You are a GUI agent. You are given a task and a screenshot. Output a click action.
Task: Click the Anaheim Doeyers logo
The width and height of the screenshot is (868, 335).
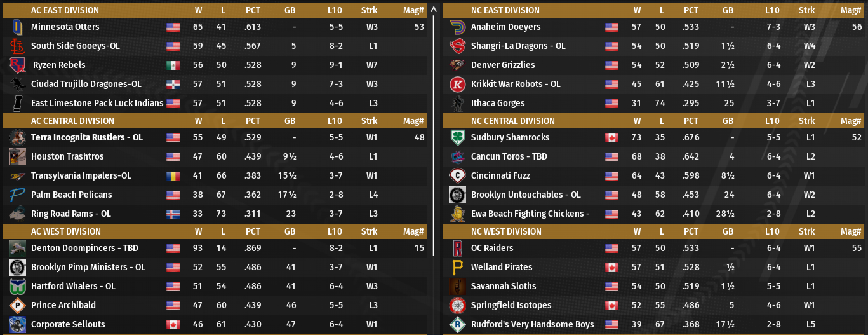click(x=457, y=27)
